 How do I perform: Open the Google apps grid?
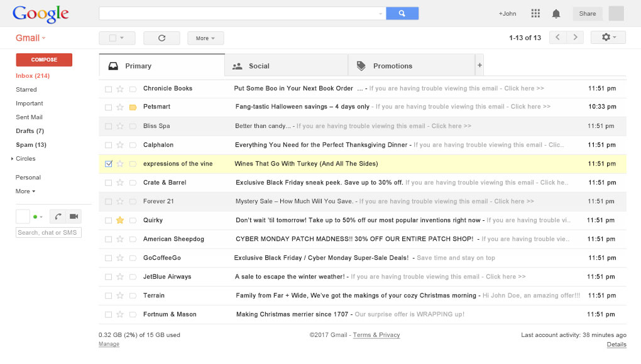(x=535, y=13)
